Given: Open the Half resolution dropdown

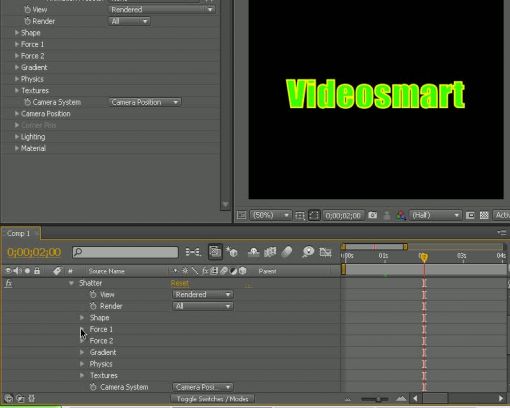Looking at the screenshot, I should (435, 215).
